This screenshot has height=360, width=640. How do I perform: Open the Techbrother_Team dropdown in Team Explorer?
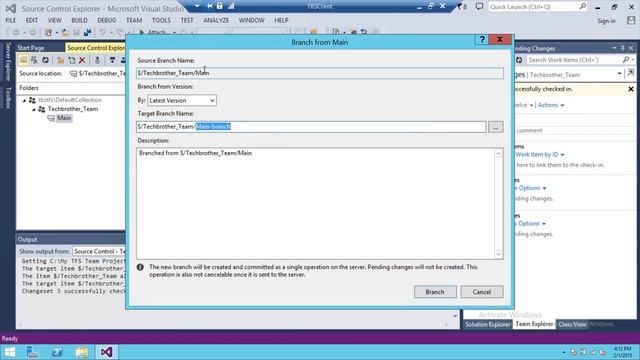pyautogui.click(x=619, y=74)
